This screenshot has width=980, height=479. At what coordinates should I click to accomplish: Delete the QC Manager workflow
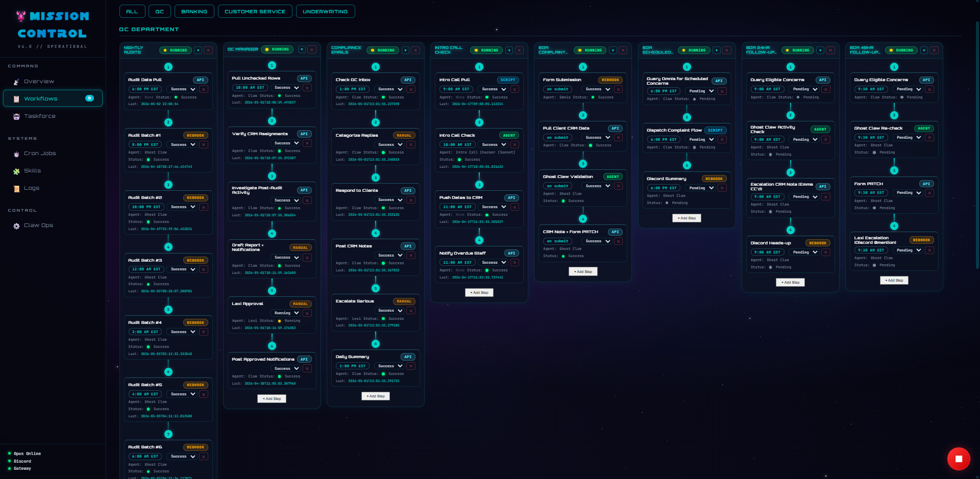pos(312,49)
